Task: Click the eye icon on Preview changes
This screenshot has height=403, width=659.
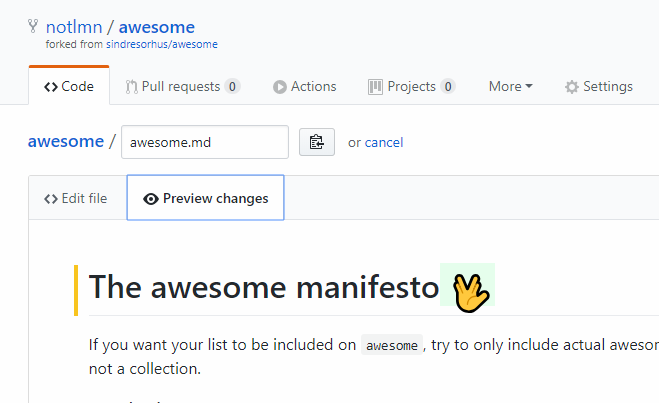Action: [151, 199]
